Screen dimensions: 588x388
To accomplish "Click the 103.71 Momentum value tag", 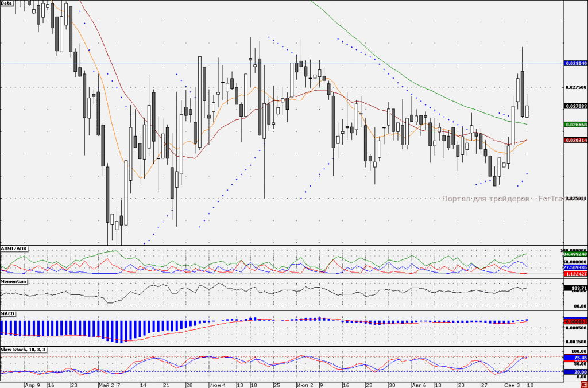I will point(575,288).
